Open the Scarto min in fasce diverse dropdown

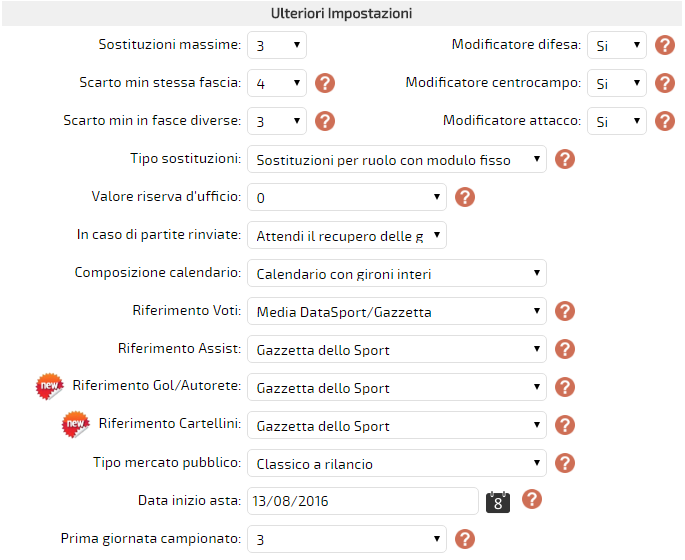click(x=277, y=121)
